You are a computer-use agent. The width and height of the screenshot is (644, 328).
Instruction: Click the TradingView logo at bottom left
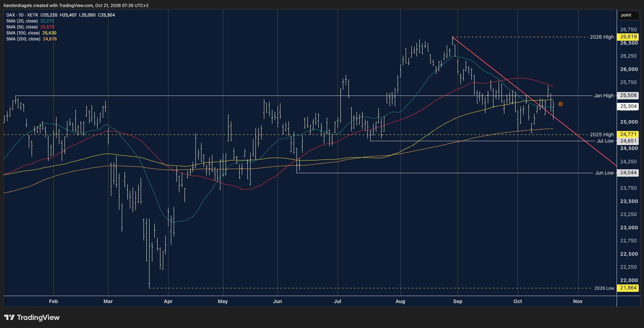tap(32, 317)
